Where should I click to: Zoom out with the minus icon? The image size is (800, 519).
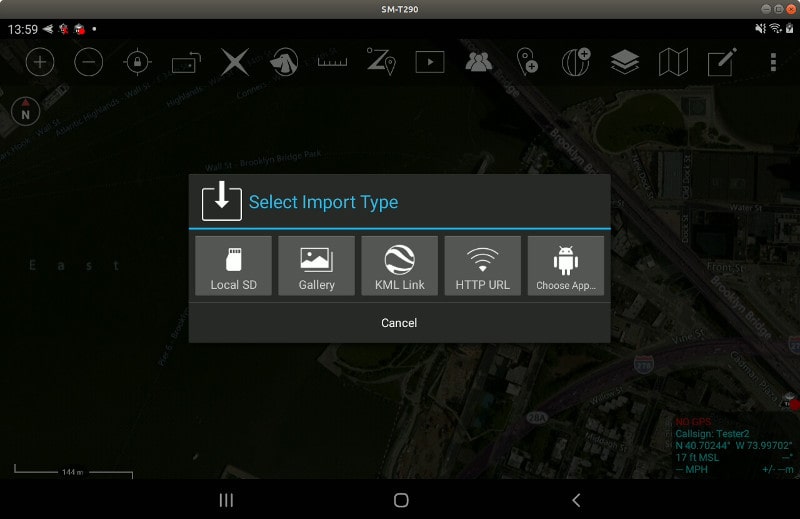[x=88, y=62]
